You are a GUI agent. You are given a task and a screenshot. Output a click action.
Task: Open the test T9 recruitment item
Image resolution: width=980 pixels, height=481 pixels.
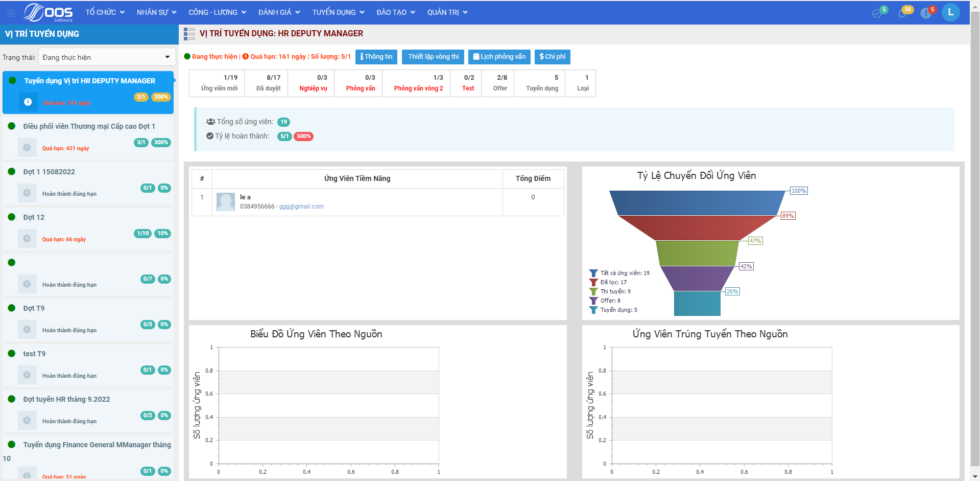click(88, 365)
